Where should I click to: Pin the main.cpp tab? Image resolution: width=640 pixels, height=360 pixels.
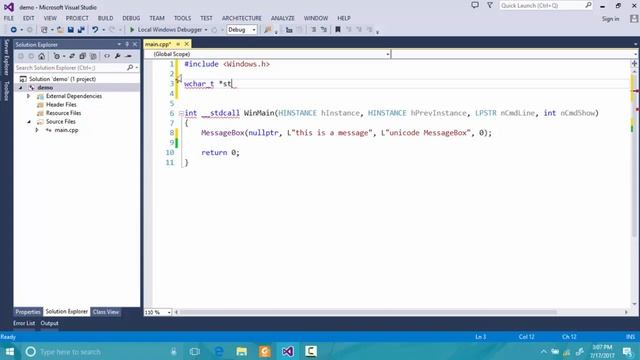pos(178,44)
